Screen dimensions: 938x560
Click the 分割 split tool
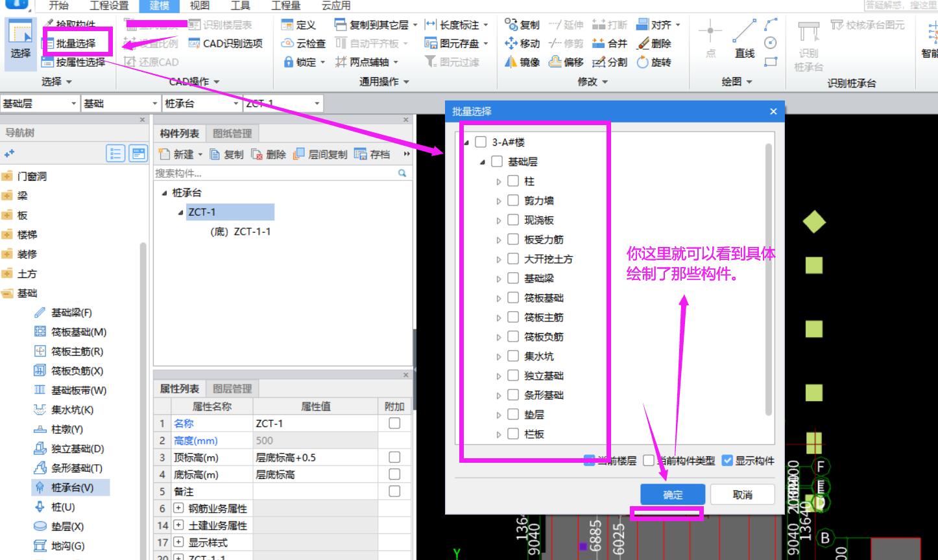[609, 62]
